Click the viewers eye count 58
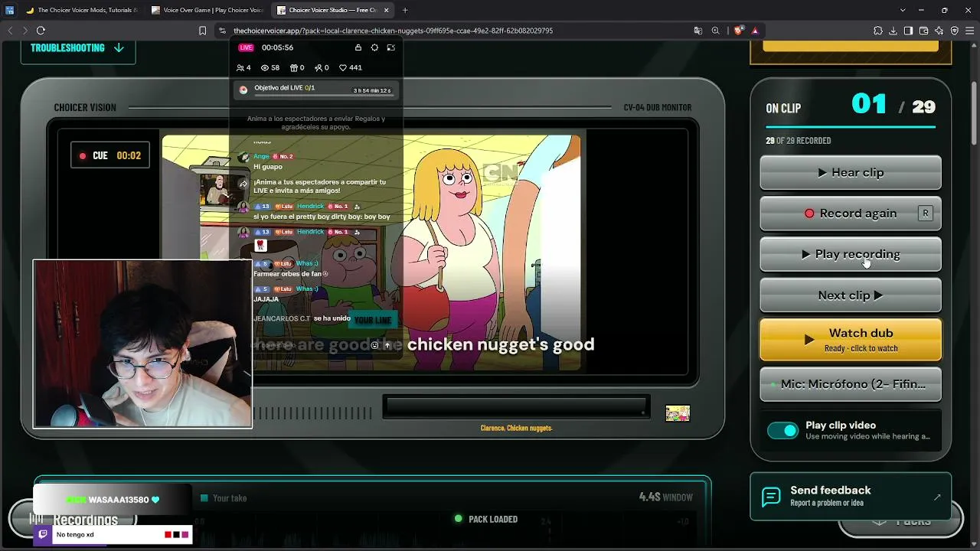980x551 pixels. pos(270,67)
